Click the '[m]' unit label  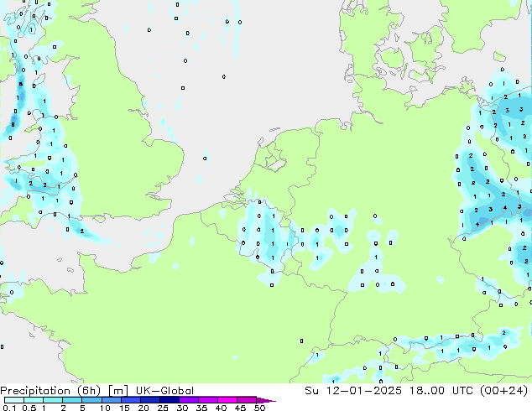[x=118, y=391]
